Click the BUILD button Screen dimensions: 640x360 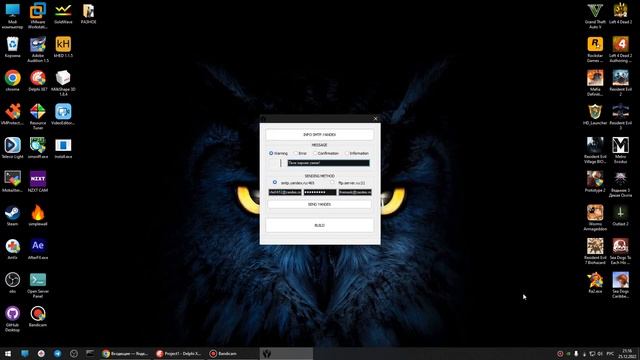(320, 225)
